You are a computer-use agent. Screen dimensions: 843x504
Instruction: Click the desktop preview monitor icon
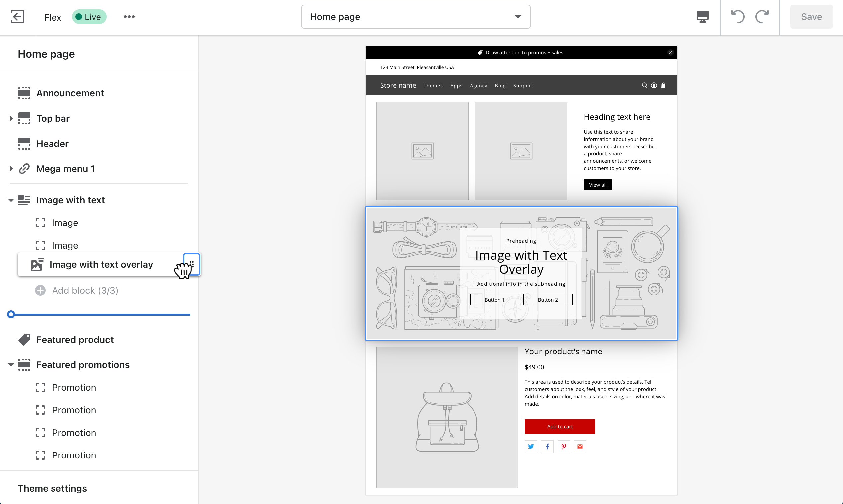tap(702, 17)
